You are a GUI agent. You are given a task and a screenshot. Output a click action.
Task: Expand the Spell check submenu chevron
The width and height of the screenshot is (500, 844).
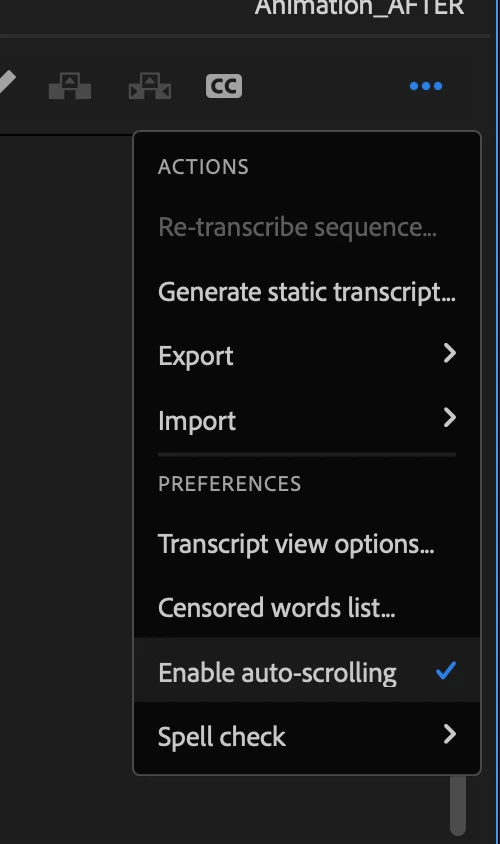(450, 734)
